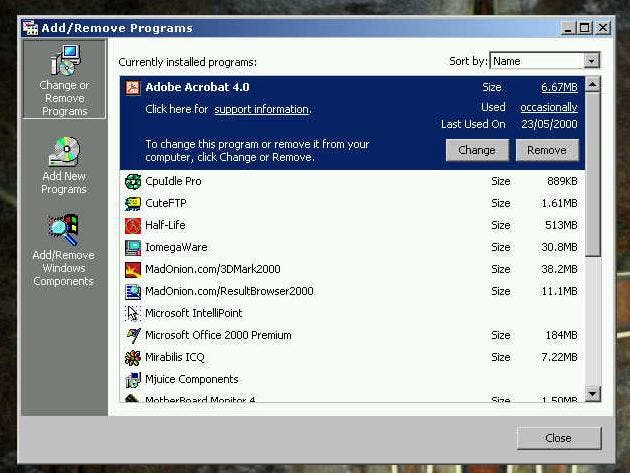
Task: Maximize the Add/Remove Programs window
Action: [585, 28]
